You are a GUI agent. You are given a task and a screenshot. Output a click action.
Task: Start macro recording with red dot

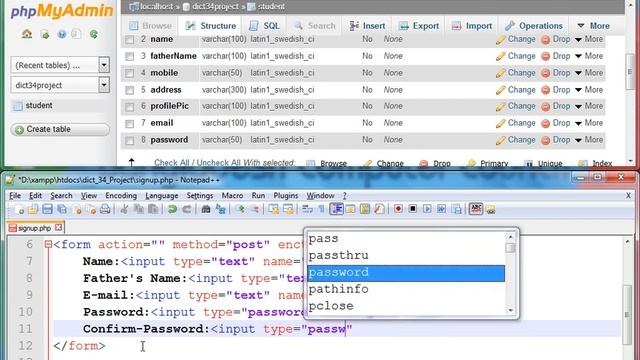click(398, 209)
